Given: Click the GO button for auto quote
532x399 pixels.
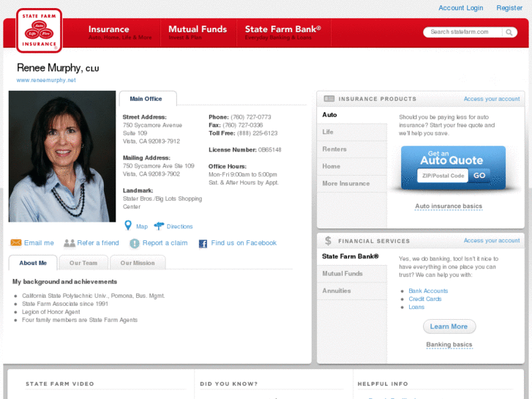Looking at the screenshot, I should (x=479, y=176).
